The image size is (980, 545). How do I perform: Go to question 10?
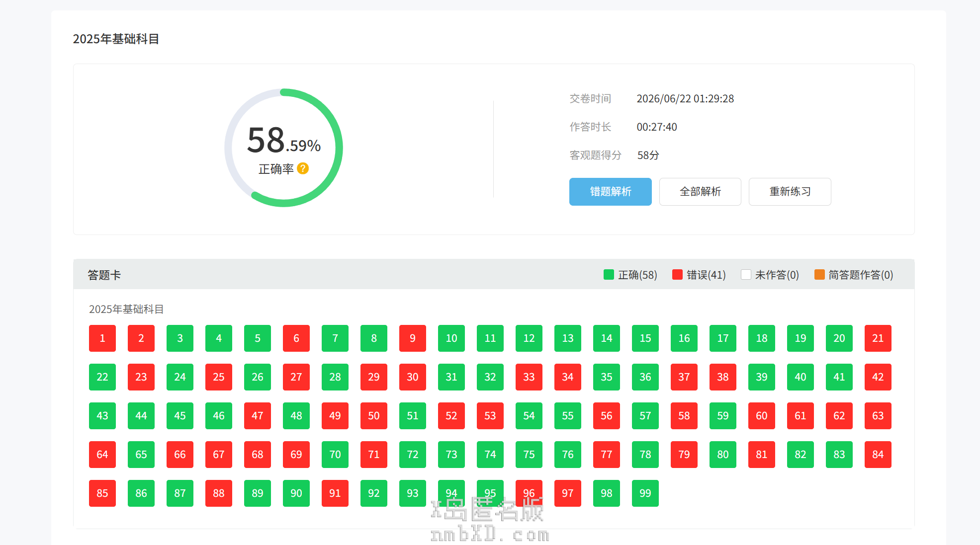coord(451,338)
